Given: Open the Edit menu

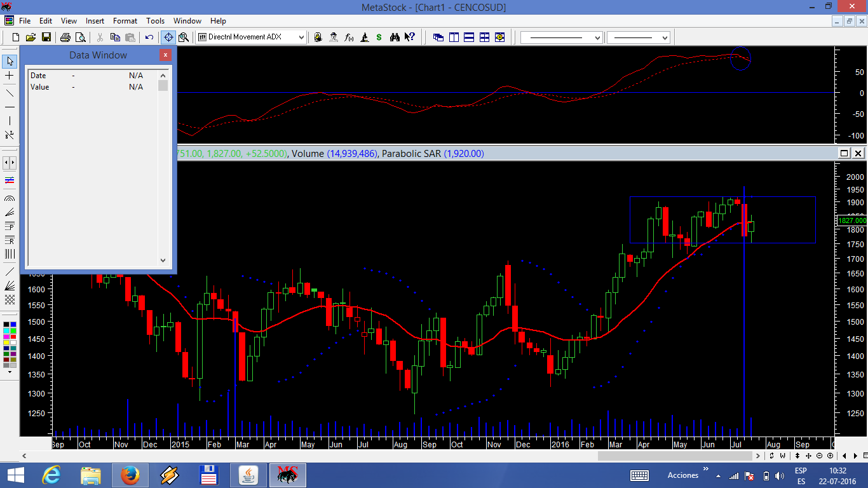Looking at the screenshot, I should click(x=46, y=21).
